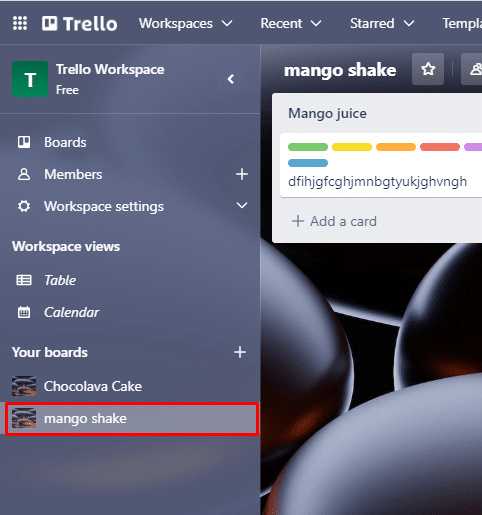Collapse the sidebar with the left chevron
The image size is (482, 515).
tap(231, 79)
